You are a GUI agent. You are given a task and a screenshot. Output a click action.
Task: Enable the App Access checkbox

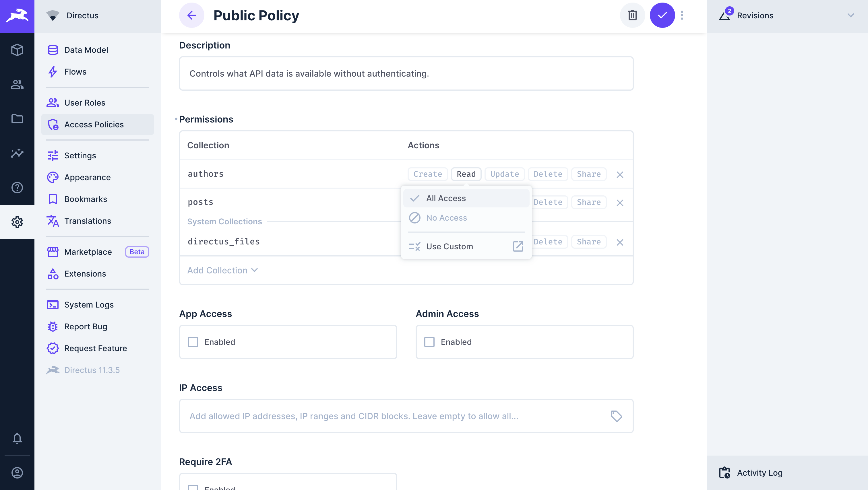pyautogui.click(x=193, y=342)
